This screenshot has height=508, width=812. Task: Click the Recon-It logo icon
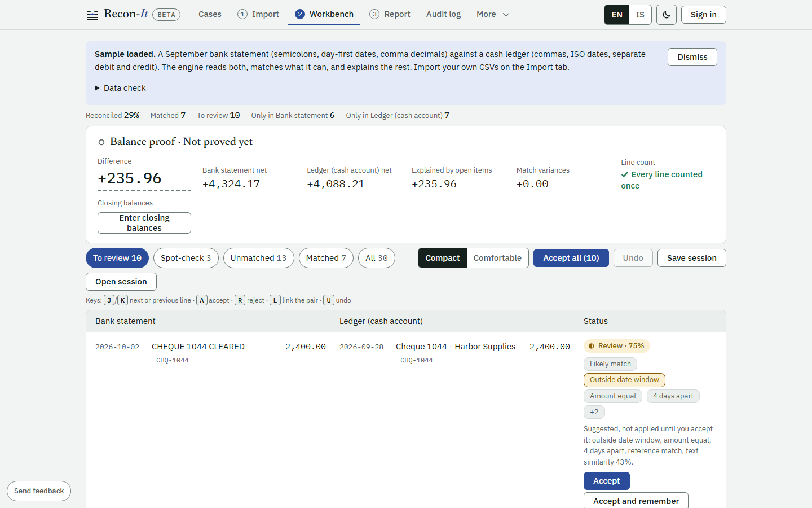tap(92, 15)
